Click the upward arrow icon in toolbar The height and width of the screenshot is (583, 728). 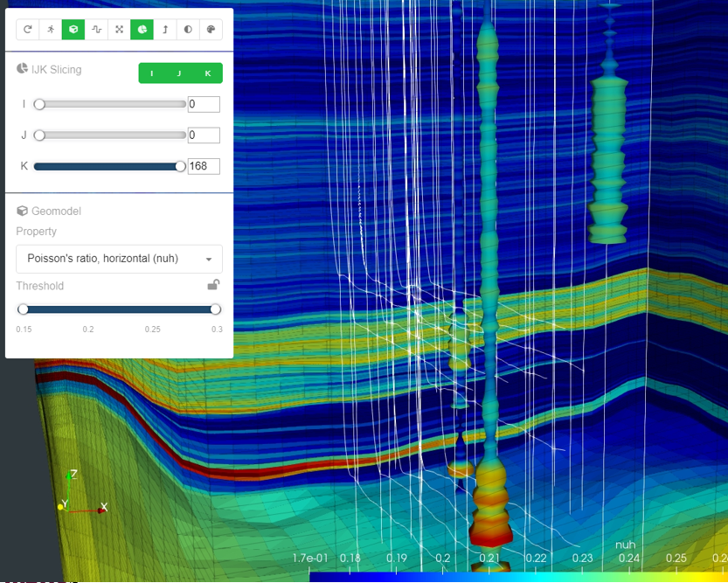point(165,30)
